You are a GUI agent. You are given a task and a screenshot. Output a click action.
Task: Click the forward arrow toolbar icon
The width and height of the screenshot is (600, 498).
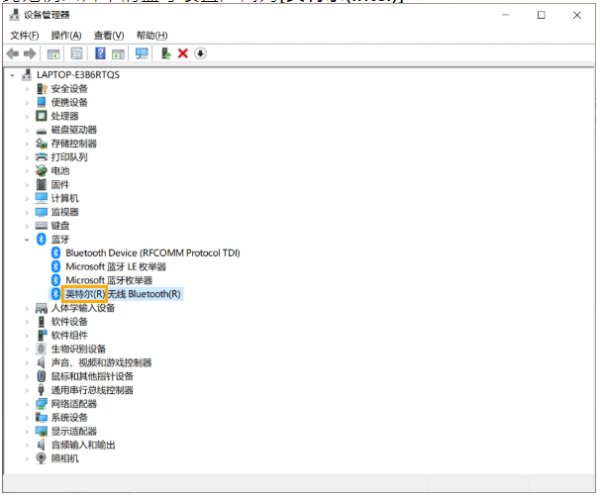[x=29, y=54]
